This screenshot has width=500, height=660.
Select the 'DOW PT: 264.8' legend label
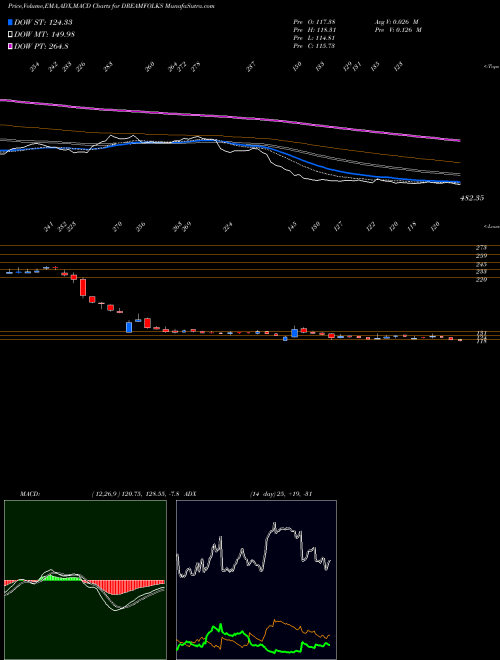tap(41, 46)
